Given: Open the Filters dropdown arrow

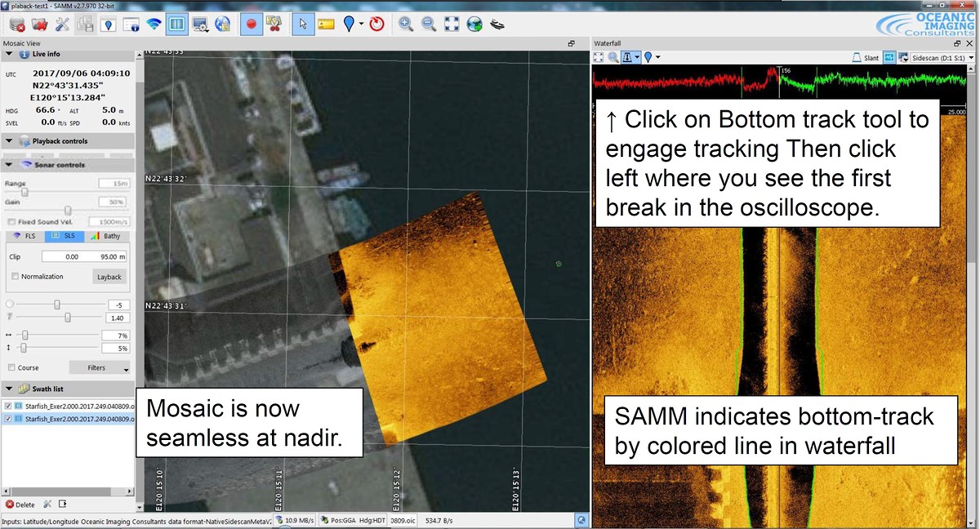Looking at the screenshot, I should [127, 370].
